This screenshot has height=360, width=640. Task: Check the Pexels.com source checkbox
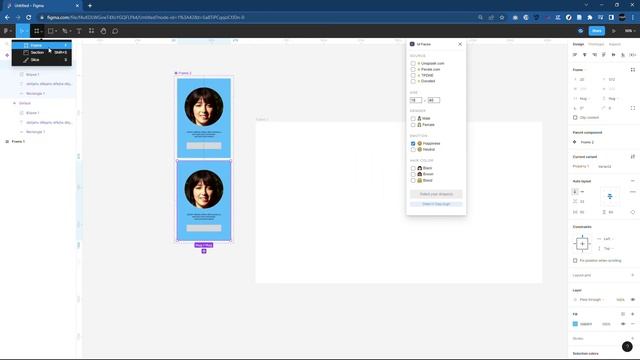coord(413,69)
